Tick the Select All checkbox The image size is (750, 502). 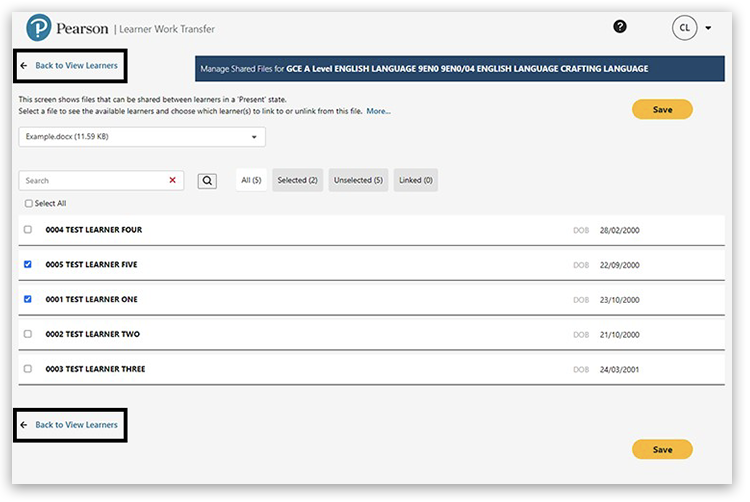pyautogui.click(x=29, y=203)
